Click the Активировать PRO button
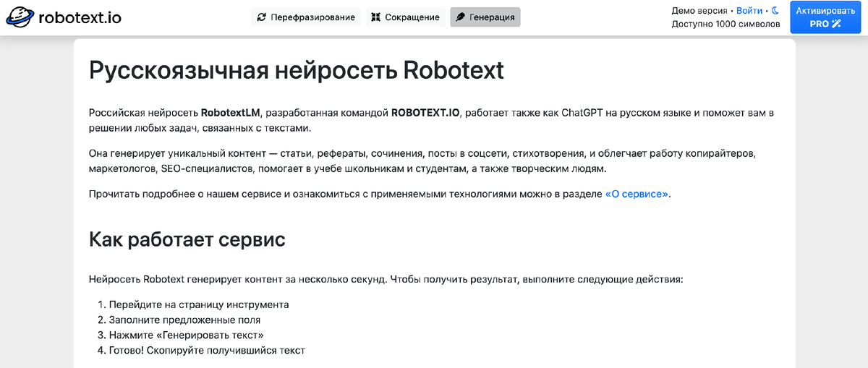868x368 pixels. tap(825, 17)
